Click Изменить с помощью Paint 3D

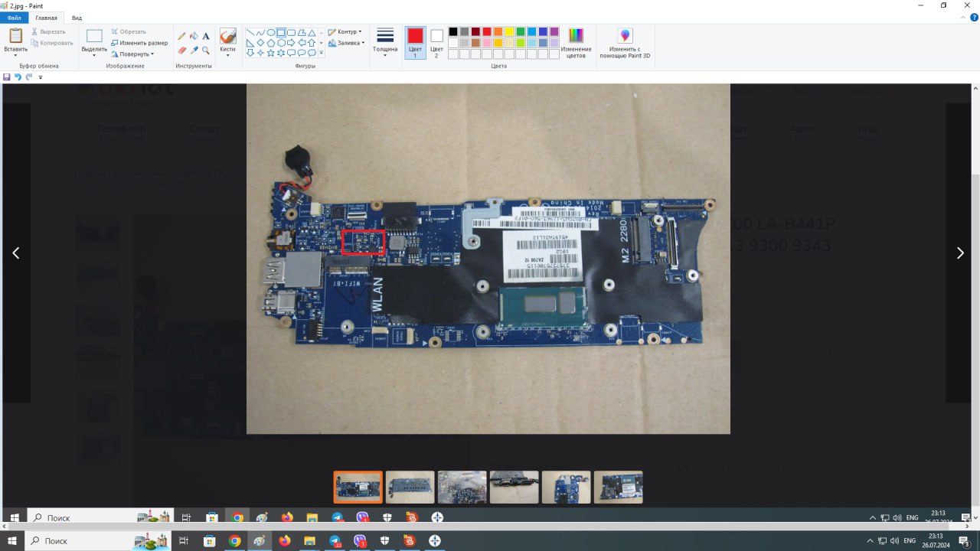click(x=626, y=42)
